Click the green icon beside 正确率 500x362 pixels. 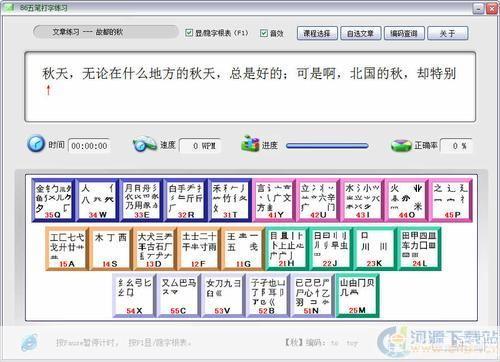point(401,145)
